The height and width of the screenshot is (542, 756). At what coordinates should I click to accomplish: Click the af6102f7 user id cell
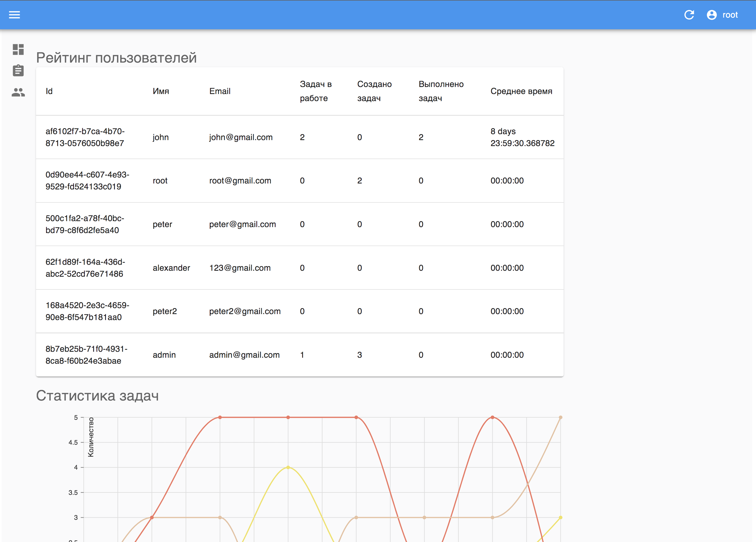pos(85,137)
